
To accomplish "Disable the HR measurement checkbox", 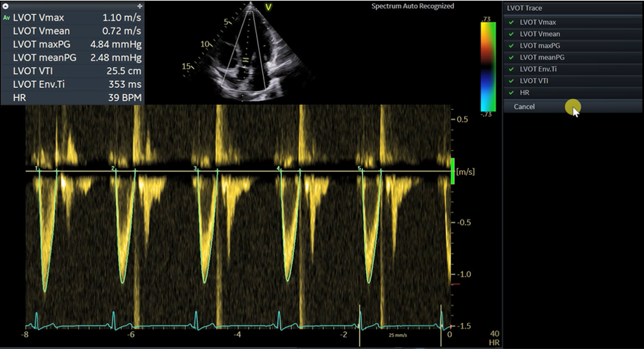I will coord(511,92).
